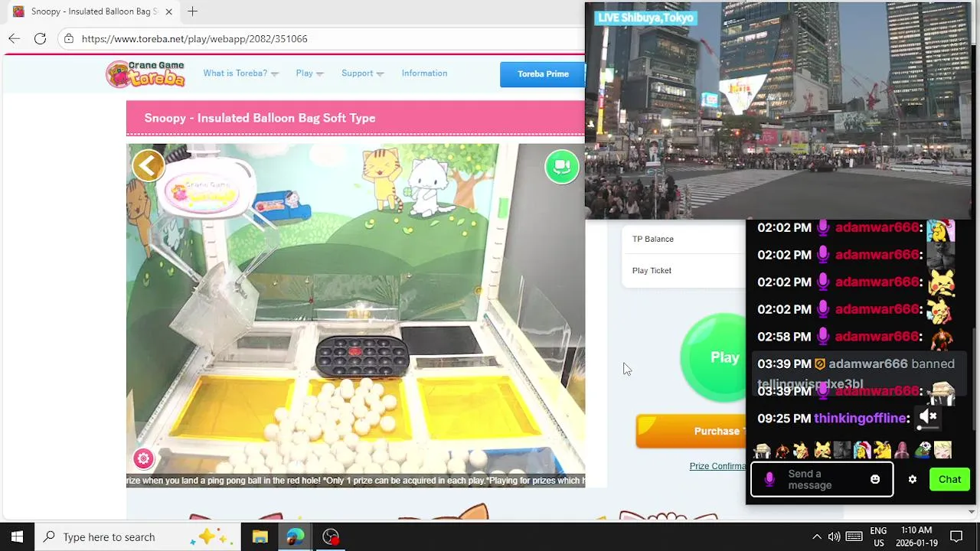The width and height of the screenshot is (980, 551).
Task: Refresh the page with the reload icon
Action: coord(40,38)
